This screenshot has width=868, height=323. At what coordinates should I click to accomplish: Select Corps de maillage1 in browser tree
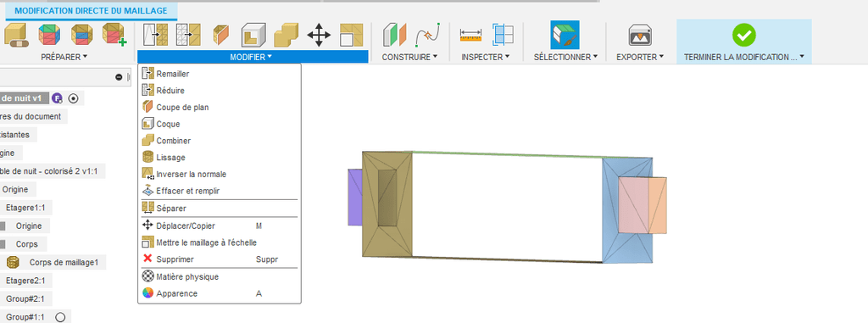pos(64,263)
